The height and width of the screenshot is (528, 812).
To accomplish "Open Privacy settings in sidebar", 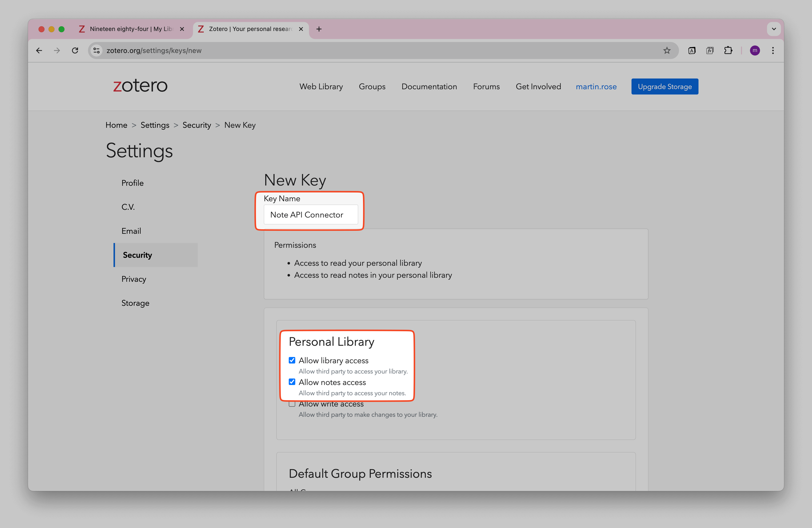I will tap(134, 279).
